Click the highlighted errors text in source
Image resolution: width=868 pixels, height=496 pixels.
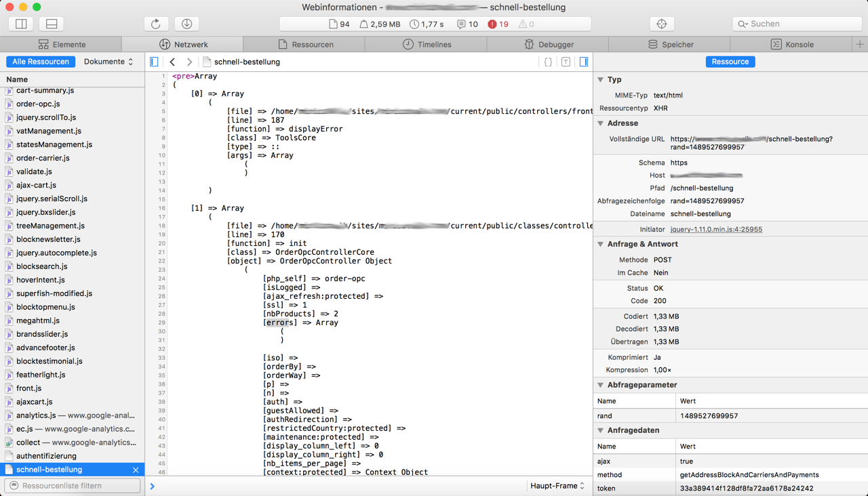[278, 323]
